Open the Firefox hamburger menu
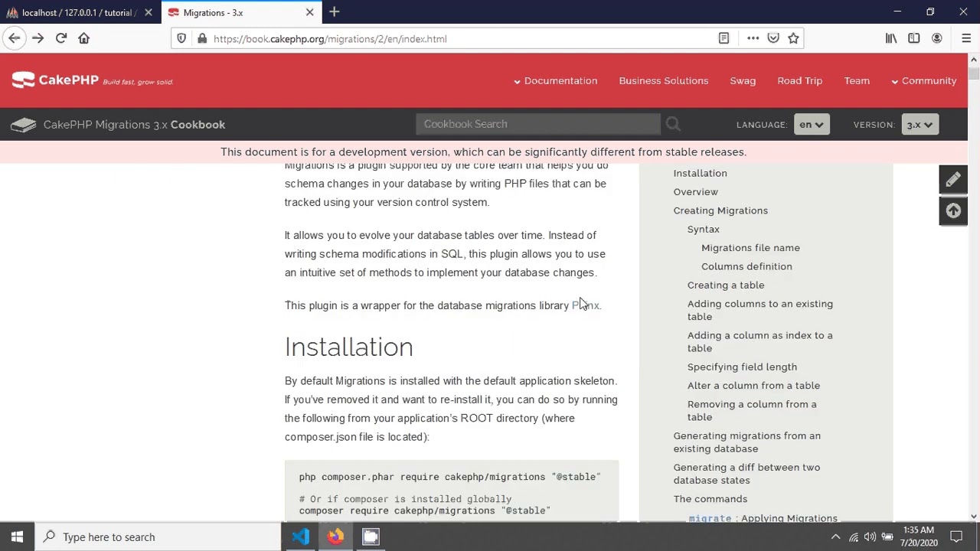 [966, 38]
